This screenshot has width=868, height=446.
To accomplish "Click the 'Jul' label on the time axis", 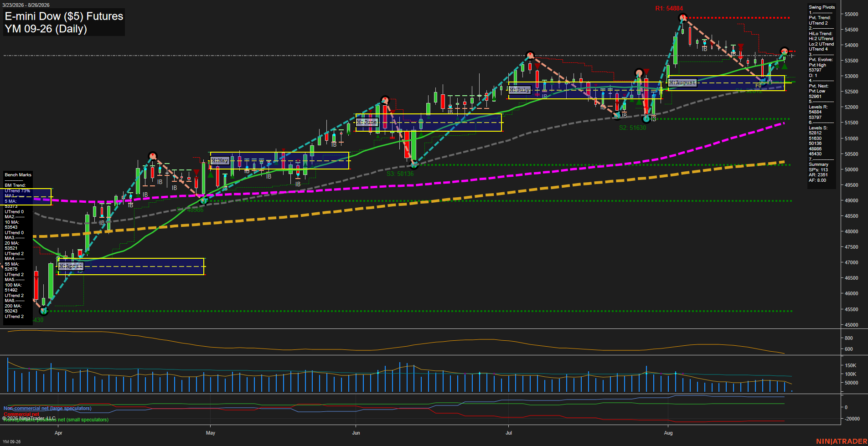I will click(x=509, y=433).
